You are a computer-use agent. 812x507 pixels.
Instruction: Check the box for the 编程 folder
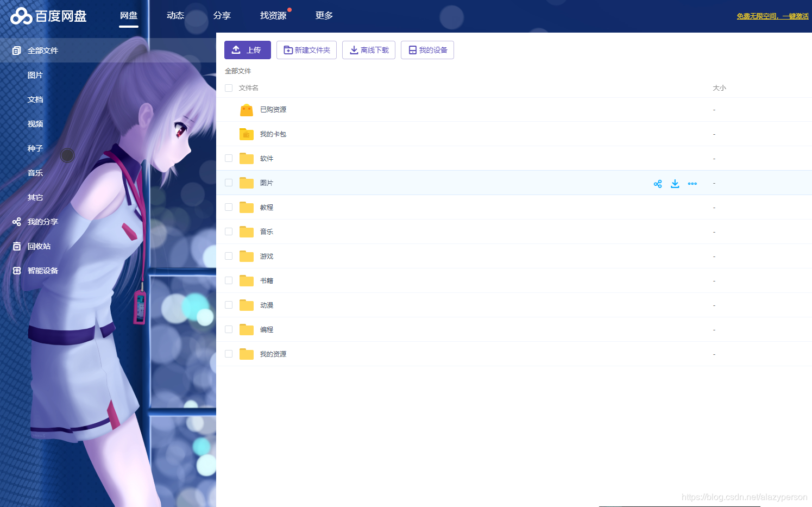click(229, 329)
